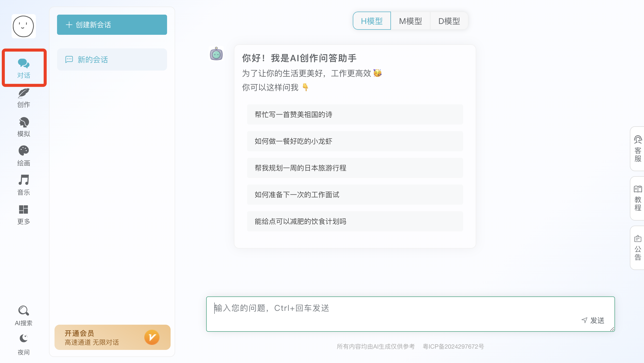This screenshot has height=363, width=644.
Task: Click the smiley face logo avatar
Action: [23, 26]
